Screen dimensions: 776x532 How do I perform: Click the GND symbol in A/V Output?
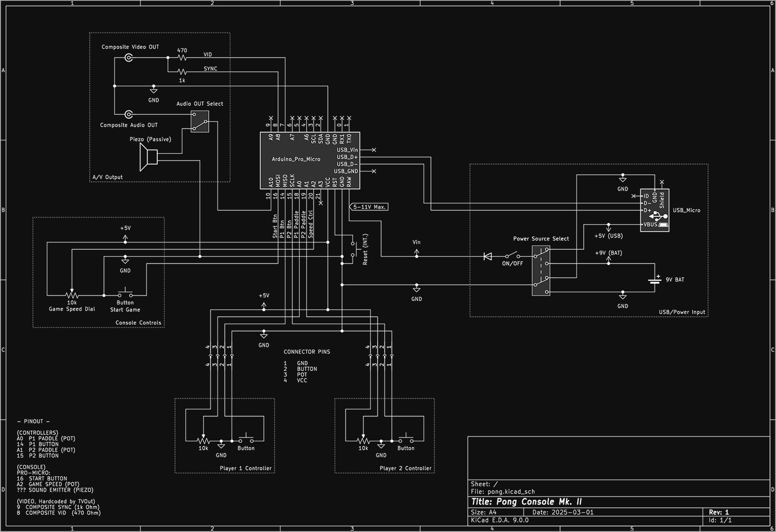[154, 90]
